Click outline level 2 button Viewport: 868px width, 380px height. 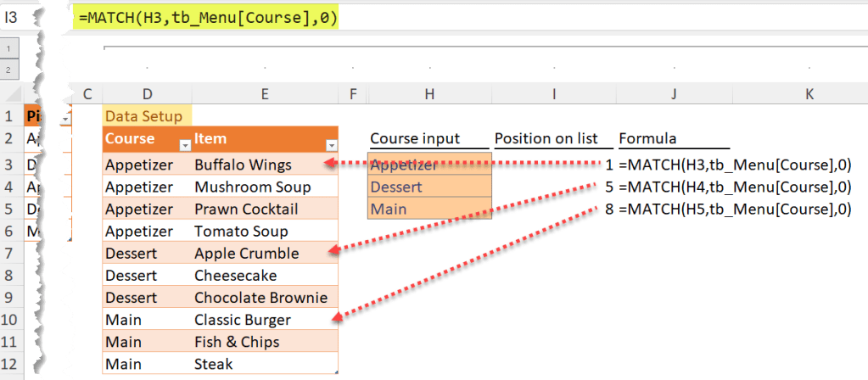coord(7,69)
